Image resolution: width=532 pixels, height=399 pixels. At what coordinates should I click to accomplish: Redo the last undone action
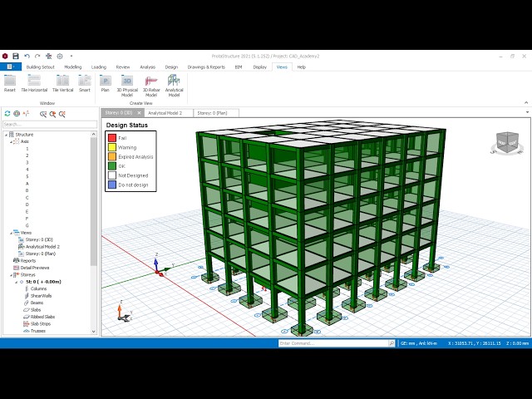pyautogui.click(x=37, y=56)
